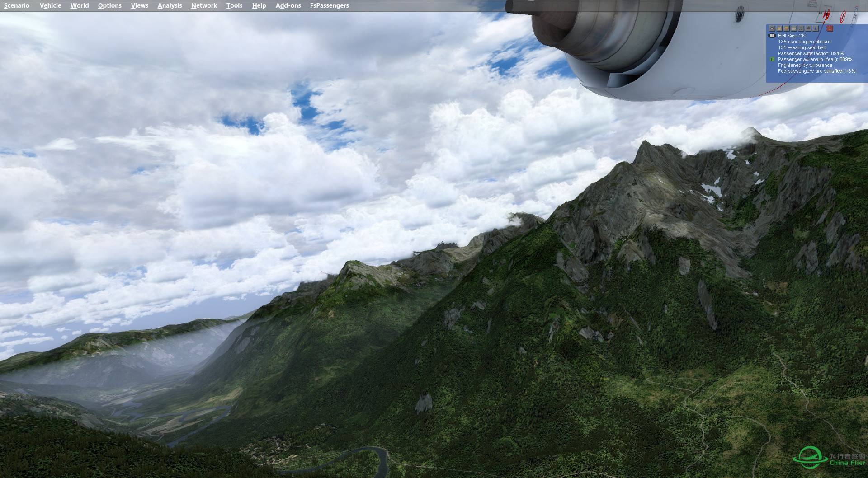Open the Analysis menu

[x=170, y=5]
